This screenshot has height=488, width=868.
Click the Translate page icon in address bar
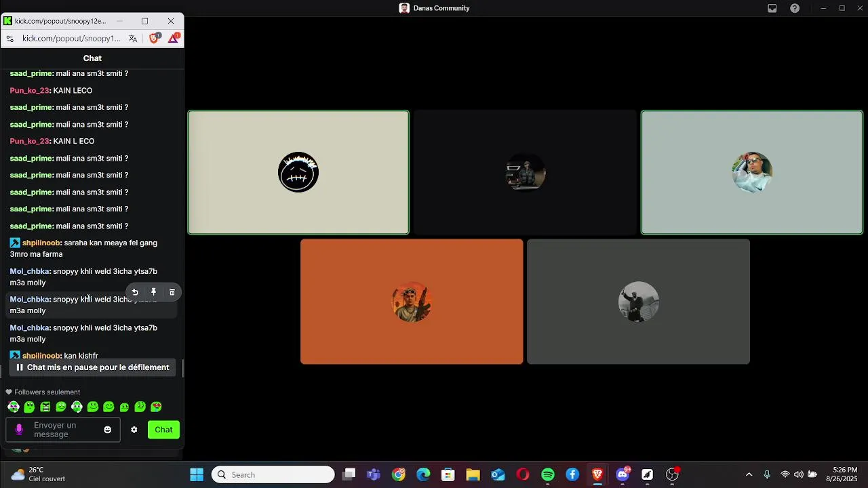tap(133, 39)
